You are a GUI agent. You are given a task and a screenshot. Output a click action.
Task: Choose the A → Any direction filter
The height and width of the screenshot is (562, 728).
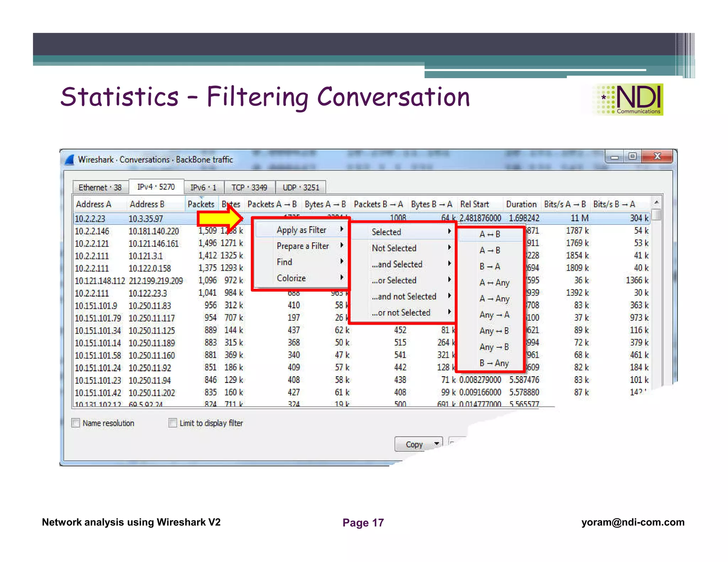click(x=490, y=298)
